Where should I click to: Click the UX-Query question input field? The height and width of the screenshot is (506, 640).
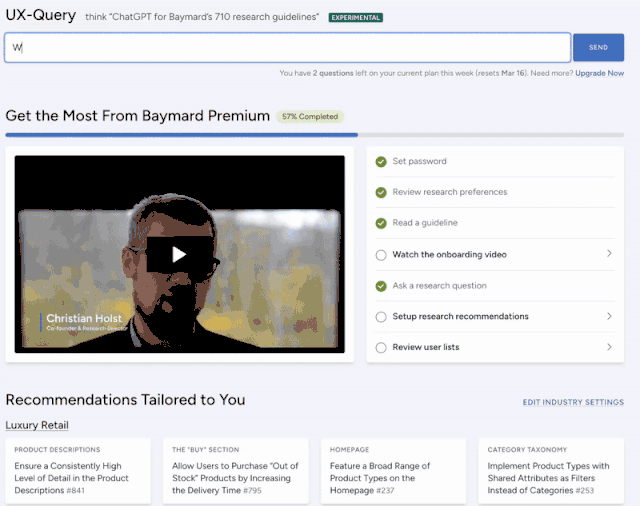pyautogui.click(x=287, y=48)
